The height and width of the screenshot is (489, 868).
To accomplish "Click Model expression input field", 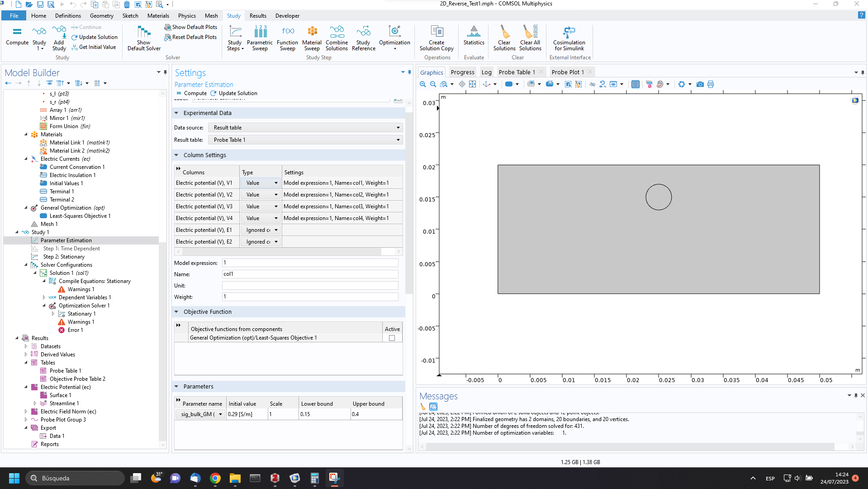I will coord(310,263).
